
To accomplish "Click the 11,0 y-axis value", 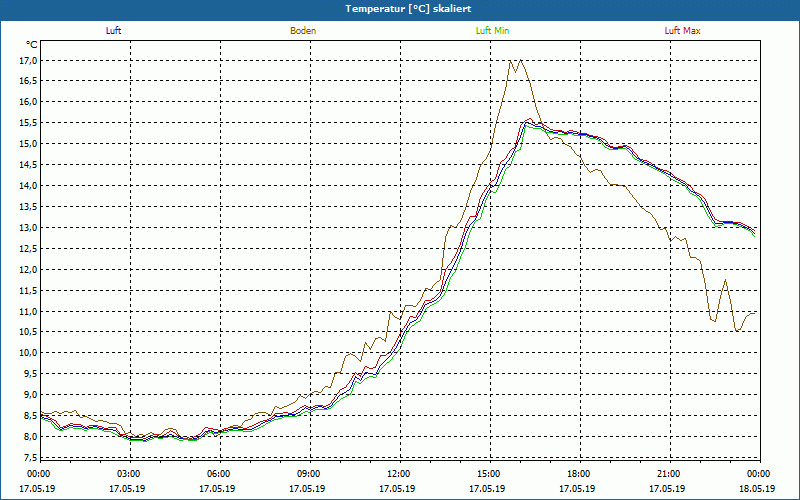I will coord(29,311).
